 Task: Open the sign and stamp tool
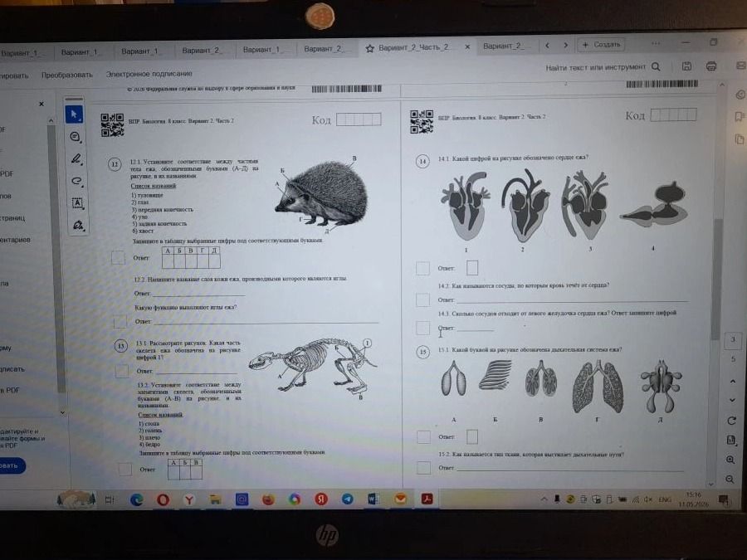(78, 225)
